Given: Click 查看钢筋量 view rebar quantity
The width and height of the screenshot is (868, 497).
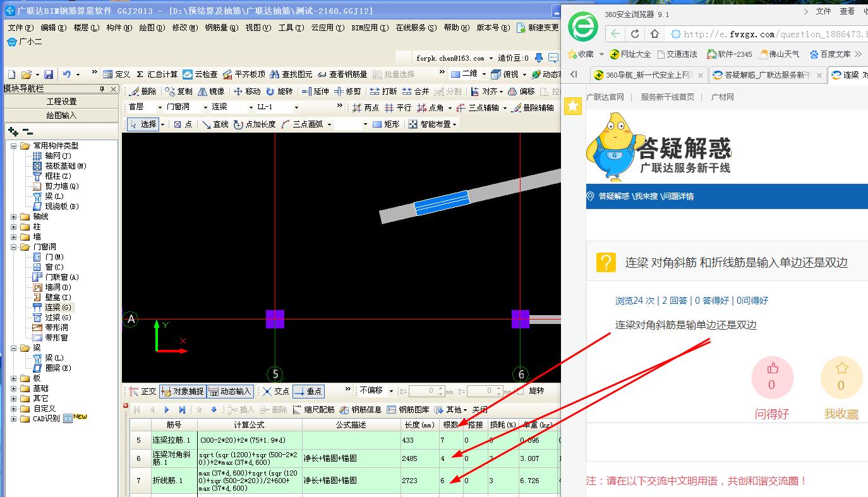Looking at the screenshot, I should click(342, 75).
